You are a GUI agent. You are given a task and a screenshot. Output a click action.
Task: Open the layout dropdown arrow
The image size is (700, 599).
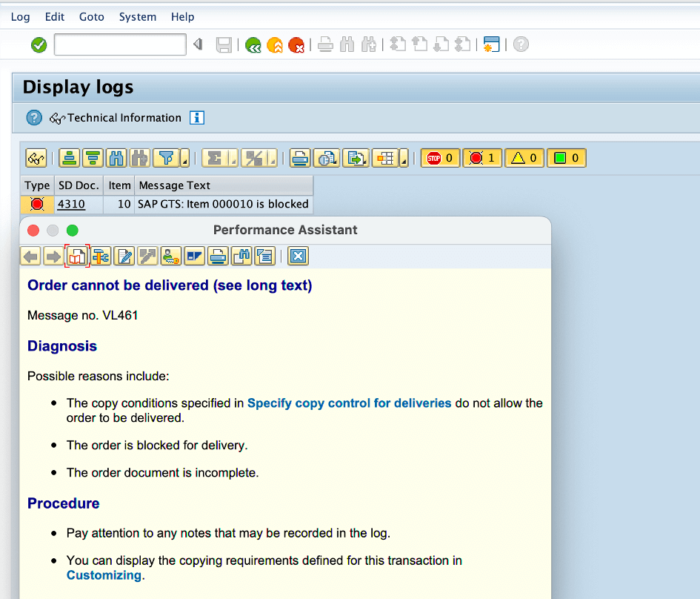[404, 158]
